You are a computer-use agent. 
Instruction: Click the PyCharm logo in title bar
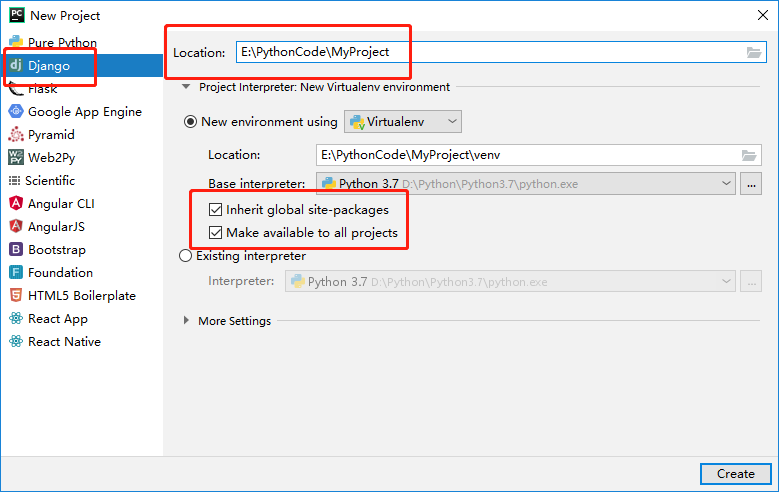click(x=17, y=15)
